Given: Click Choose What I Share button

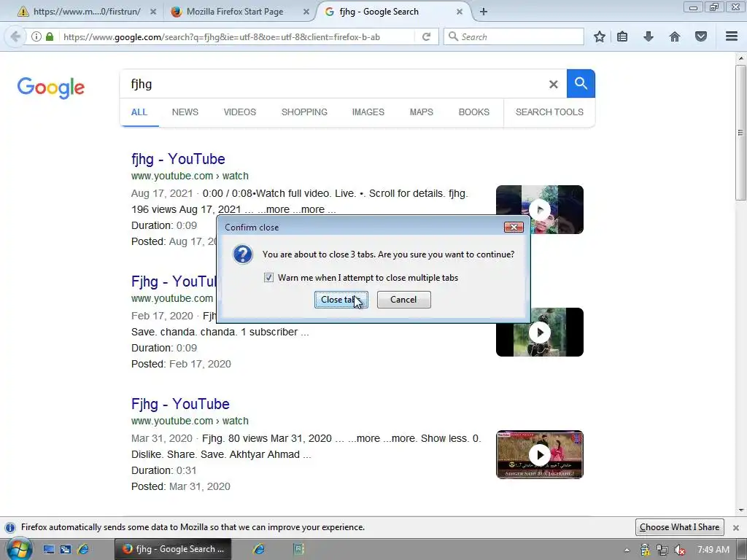Looking at the screenshot, I should coord(679,527).
